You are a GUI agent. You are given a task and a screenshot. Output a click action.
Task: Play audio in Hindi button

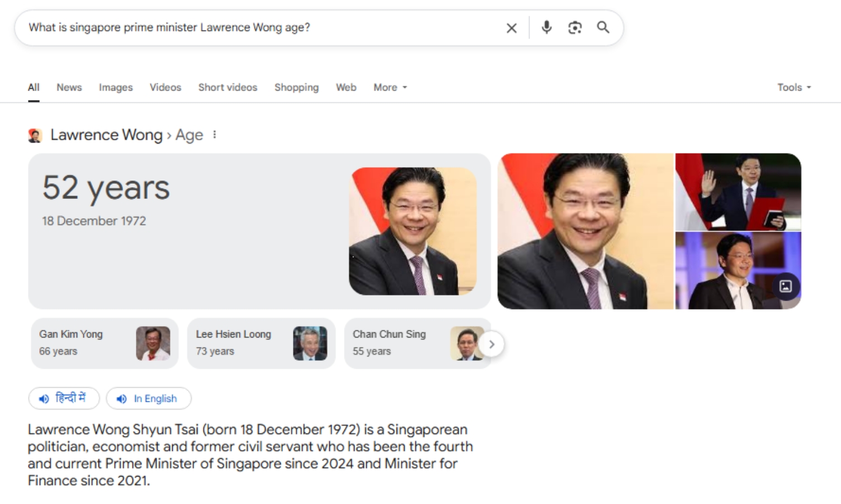coord(64,398)
